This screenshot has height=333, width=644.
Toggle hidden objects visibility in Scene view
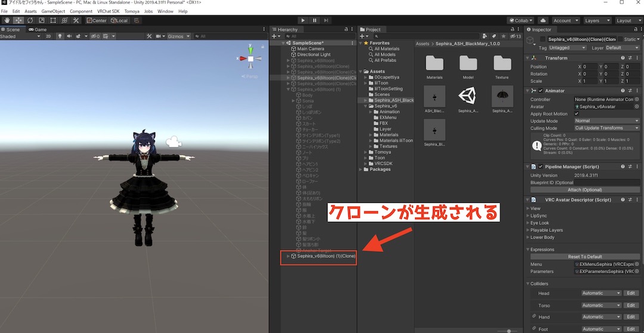pos(95,36)
